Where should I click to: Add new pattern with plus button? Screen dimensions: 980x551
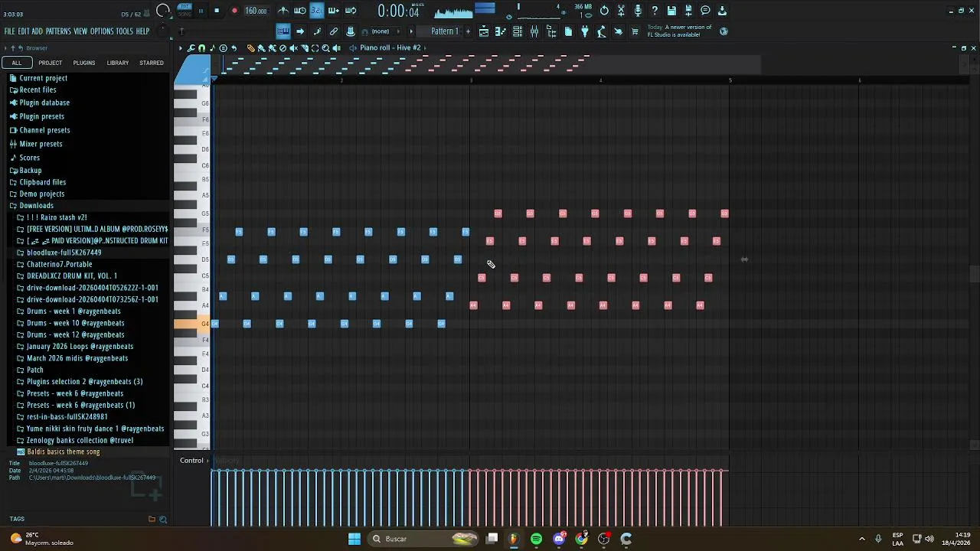pyautogui.click(x=468, y=31)
